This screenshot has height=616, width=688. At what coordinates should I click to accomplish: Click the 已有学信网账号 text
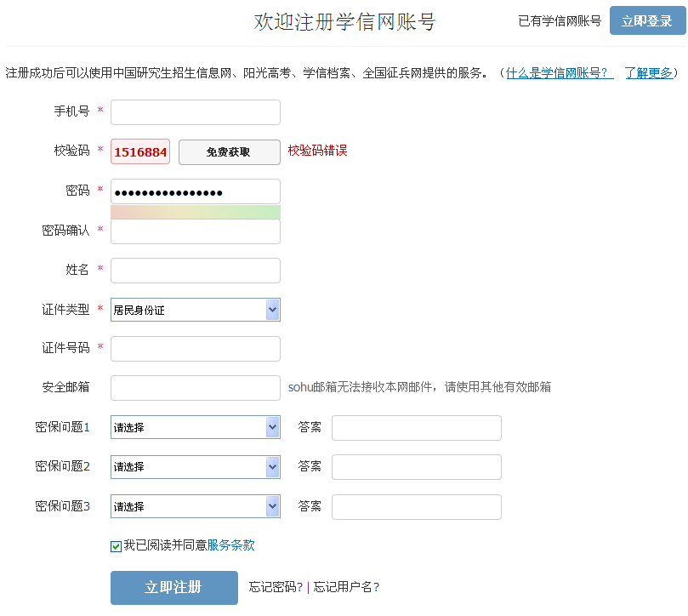[560, 20]
